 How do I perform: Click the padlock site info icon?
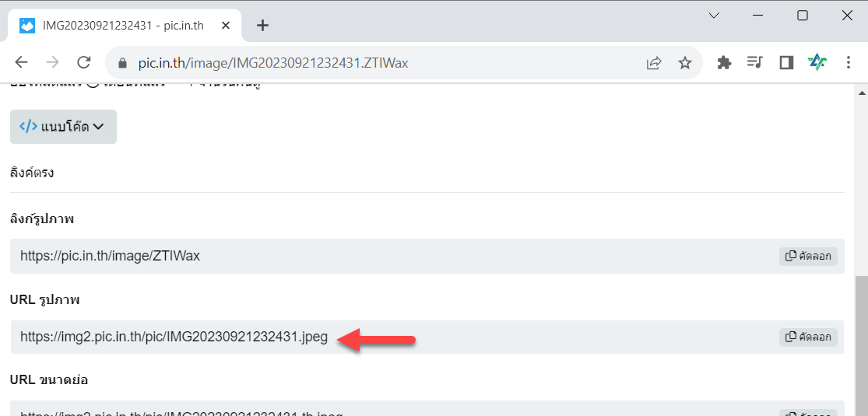click(123, 63)
